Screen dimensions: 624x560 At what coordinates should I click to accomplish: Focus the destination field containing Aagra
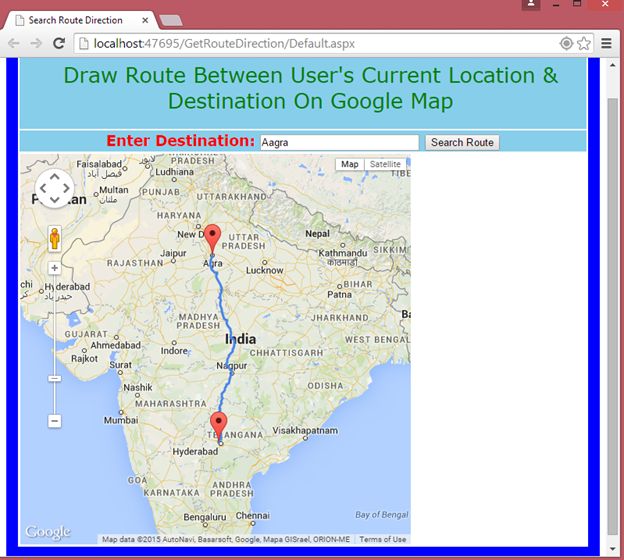pyautogui.click(x=339, y=142)
